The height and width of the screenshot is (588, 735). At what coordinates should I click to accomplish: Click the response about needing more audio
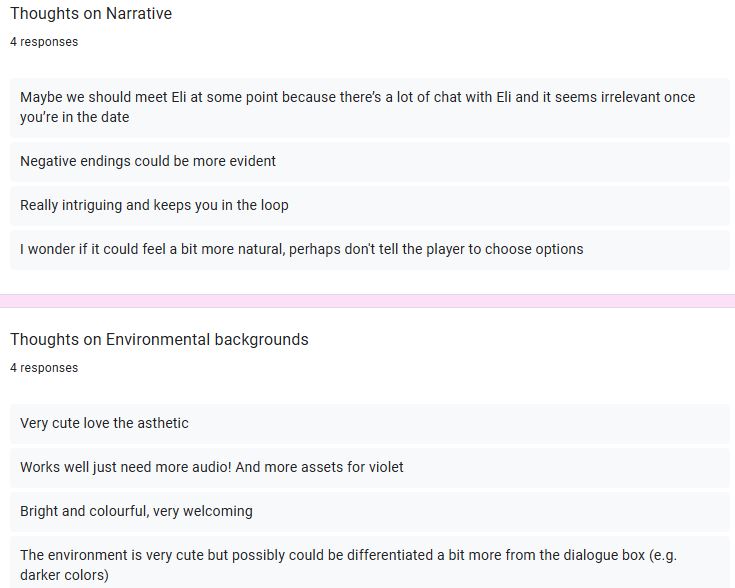(370, 468)
